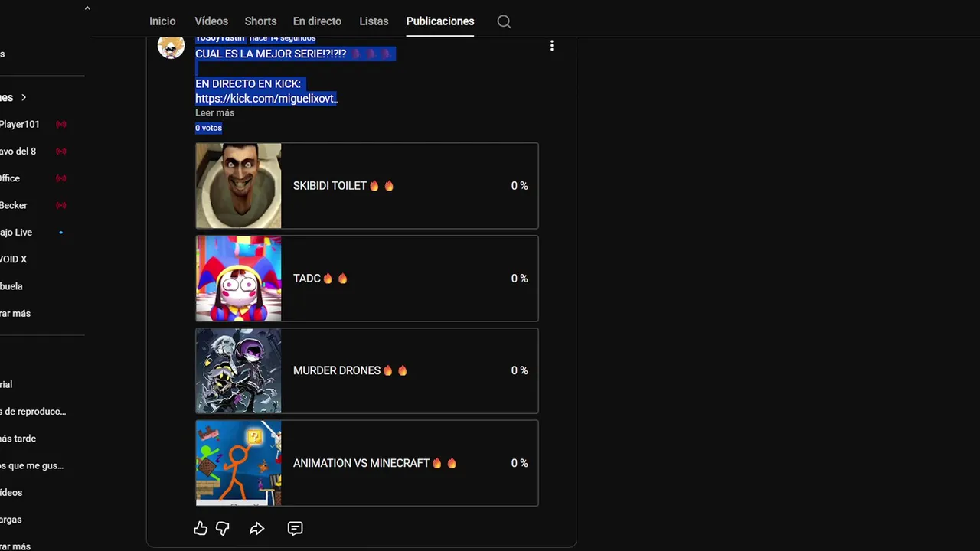The image size is (980, 551).
Task: Switch to the Vídeos tab
Action: pos(211,21)
